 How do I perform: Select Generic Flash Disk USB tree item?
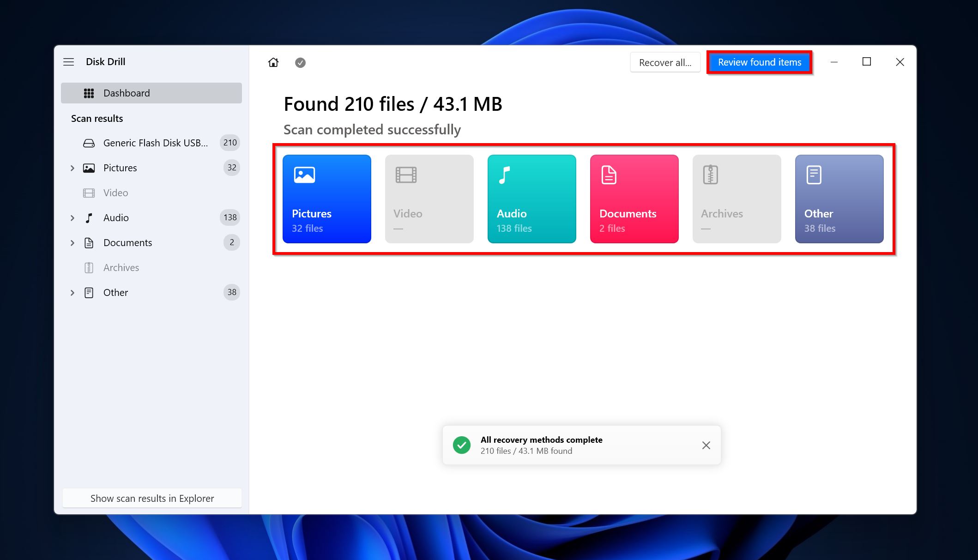click(152, 142)
